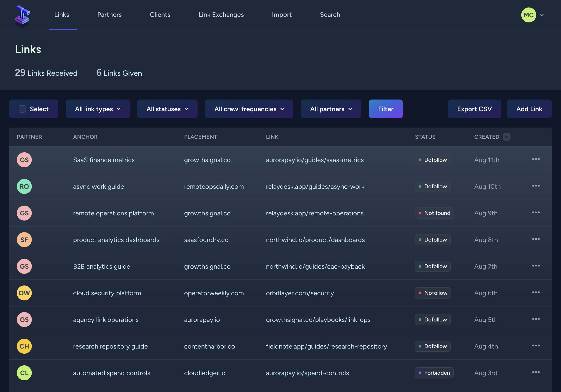
Task: Tick the Select checkbox
Action: coord(22,109)
